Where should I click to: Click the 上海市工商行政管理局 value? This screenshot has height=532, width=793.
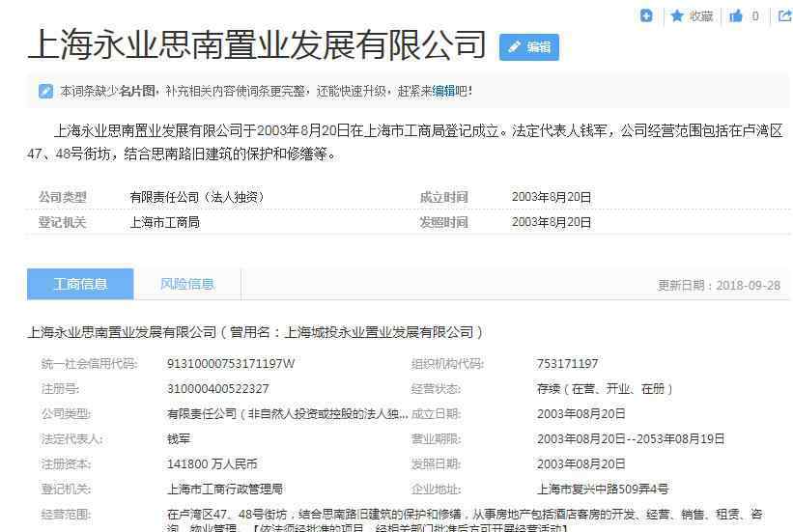[224, 489]
